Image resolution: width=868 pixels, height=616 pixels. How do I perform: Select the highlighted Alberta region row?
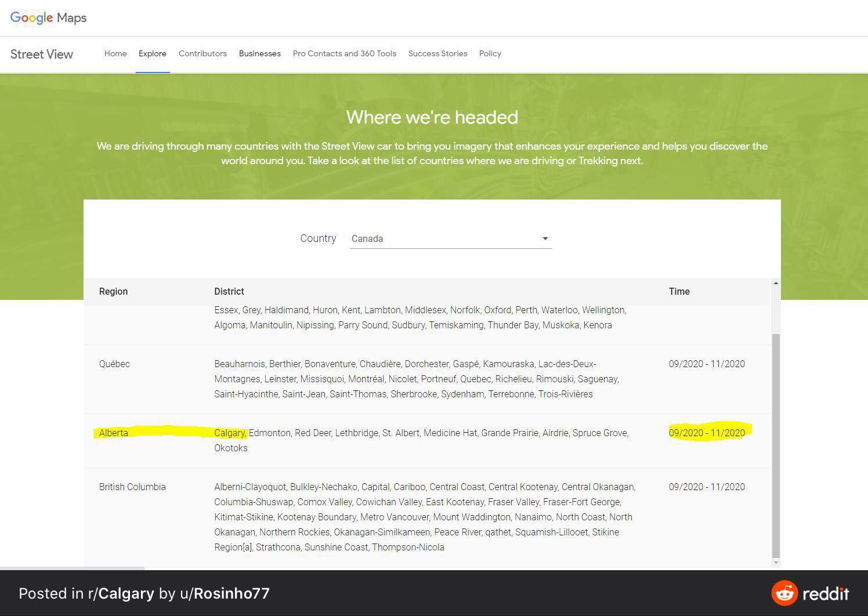tap(114, 433)
